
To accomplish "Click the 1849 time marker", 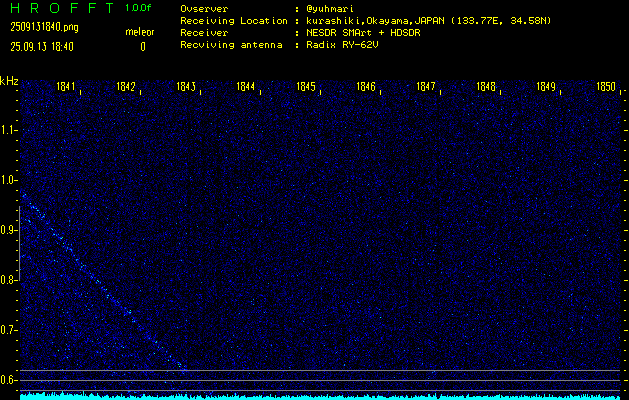I will [x=546, y=86].
